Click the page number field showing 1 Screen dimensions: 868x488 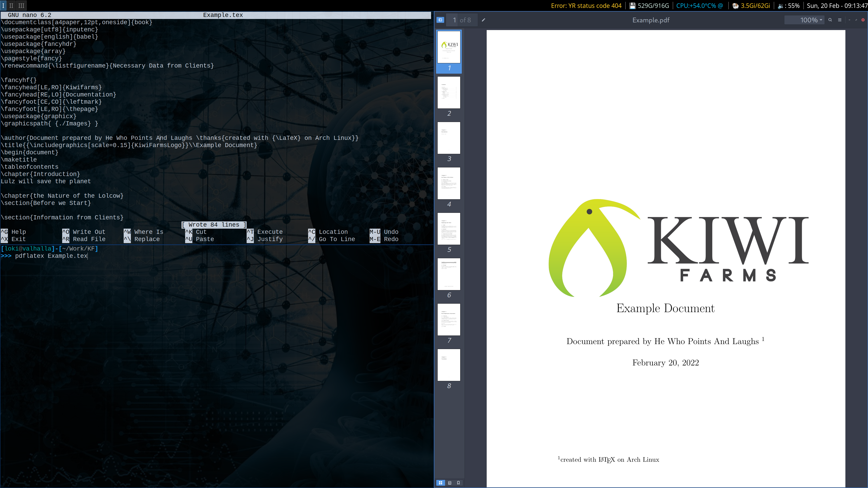454,20
